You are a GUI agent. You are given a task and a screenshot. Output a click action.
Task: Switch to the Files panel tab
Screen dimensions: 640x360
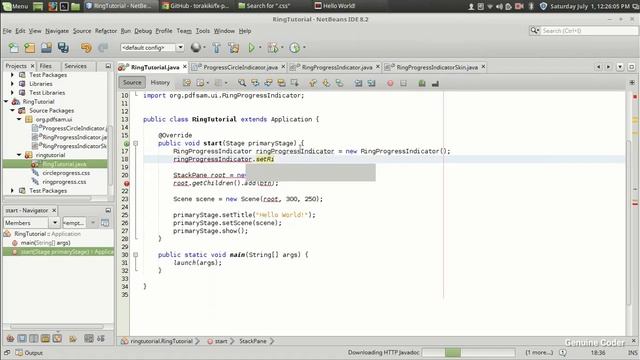coord(45,66)
